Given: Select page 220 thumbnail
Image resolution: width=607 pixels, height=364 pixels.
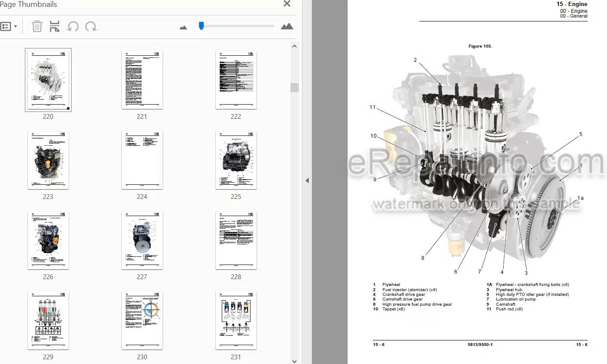Looking at the screenshot, I should [48, 80].
